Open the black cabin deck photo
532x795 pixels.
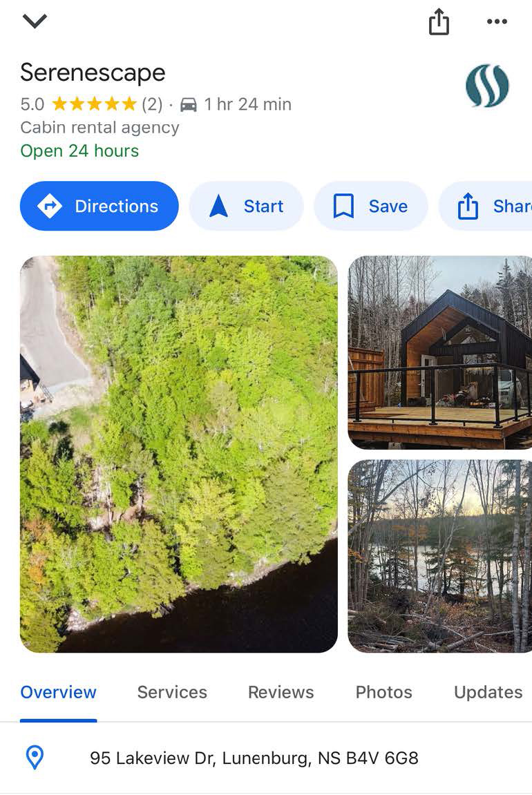coord(439,352)
